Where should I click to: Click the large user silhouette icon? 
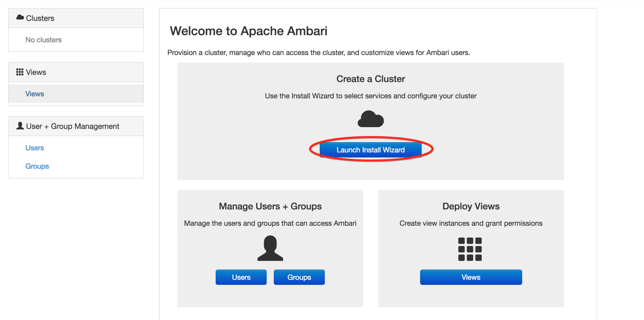pos(270,248)
